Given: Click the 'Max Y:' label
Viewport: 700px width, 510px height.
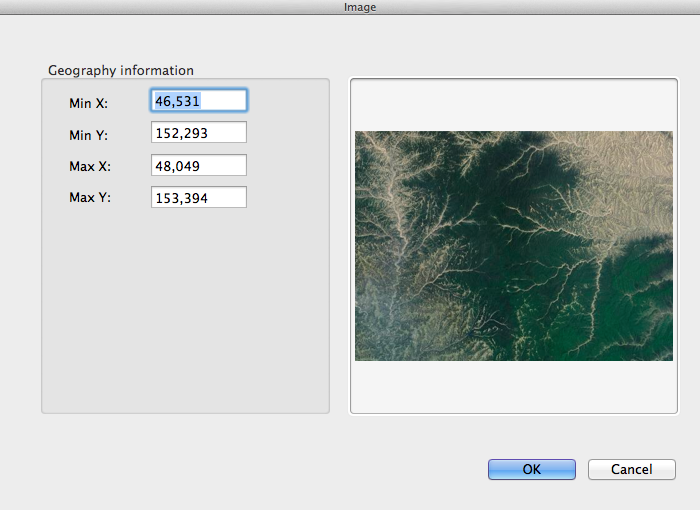Looking at the screenshot, I should click(90, 197).
